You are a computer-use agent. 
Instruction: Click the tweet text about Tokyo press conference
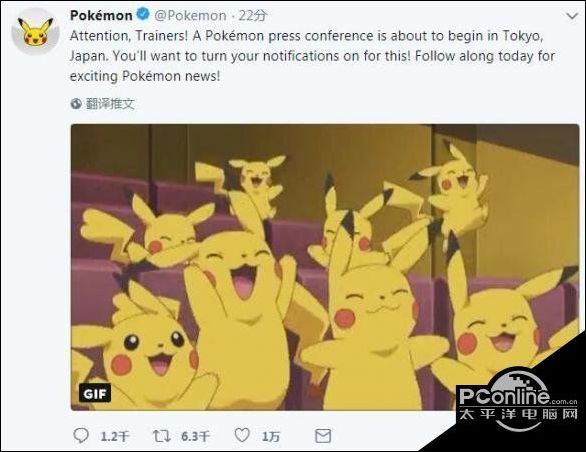click(312, 56)
